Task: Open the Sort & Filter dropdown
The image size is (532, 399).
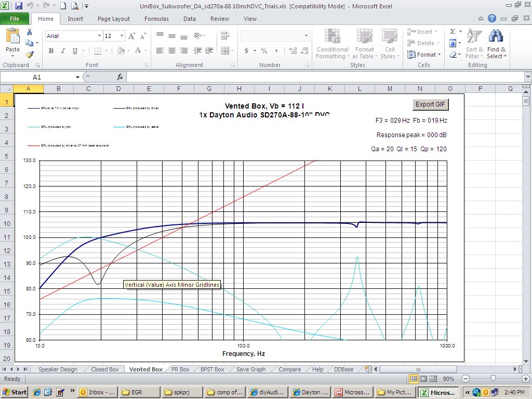Action: coord(474,44)
